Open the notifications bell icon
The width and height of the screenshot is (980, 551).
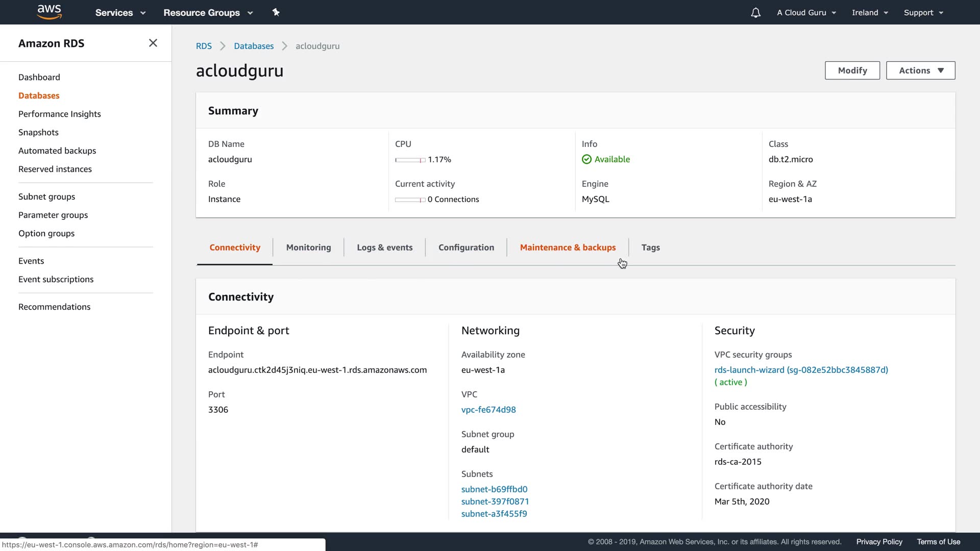755,13
